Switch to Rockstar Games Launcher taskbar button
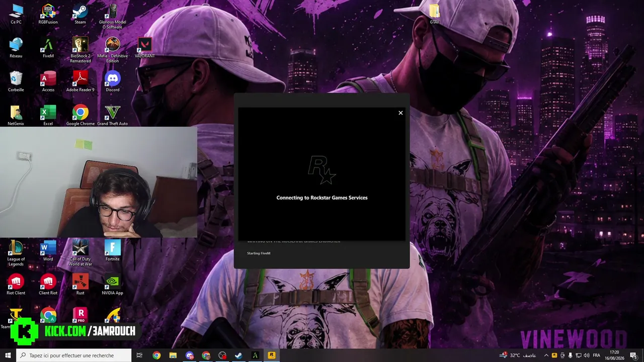 272,355
